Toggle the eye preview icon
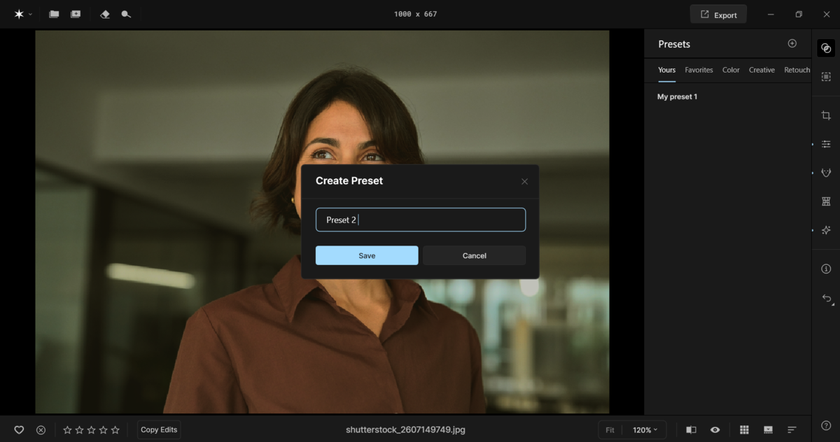Image resolution: width=840 pixels, height=442 pixels. (715, 430)
